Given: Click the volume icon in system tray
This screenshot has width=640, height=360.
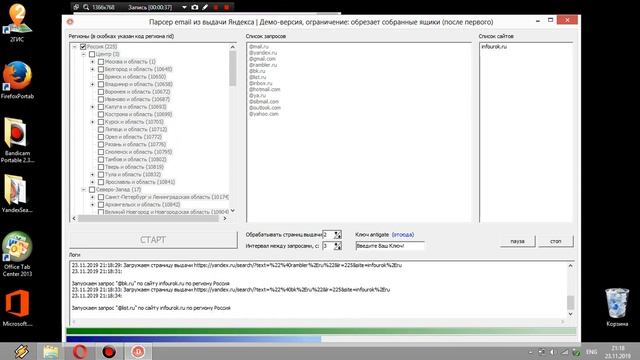Looking at the screenshot, I should click(553, 352).
